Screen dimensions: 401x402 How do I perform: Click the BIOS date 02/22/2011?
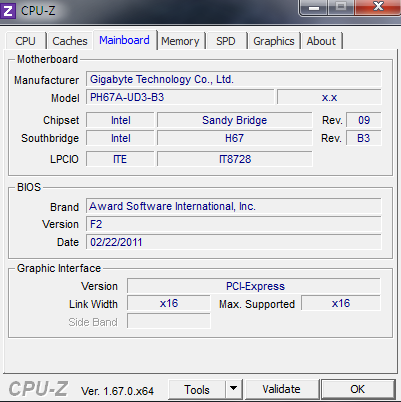234,242
